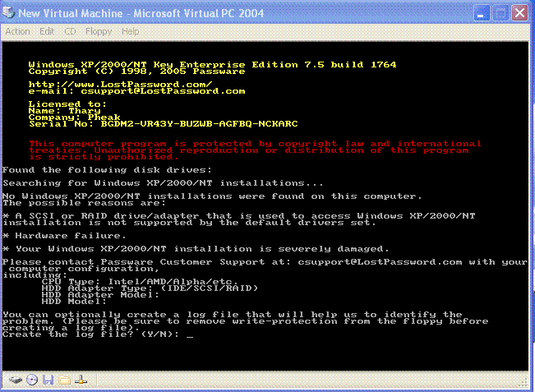
Task: Click 'HDD Adapter Type: (IDE/SCSI/RAID)' line
Action: click(150, 288)
